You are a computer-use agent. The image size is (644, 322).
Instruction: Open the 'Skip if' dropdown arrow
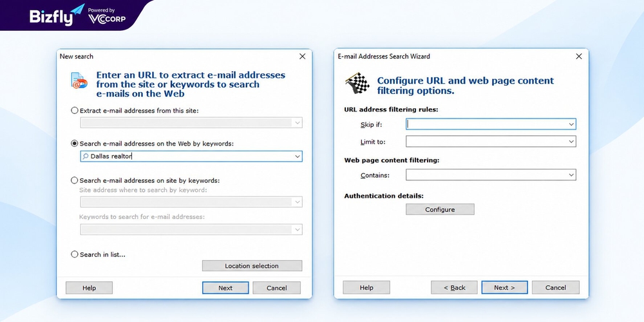coord(571,124)
